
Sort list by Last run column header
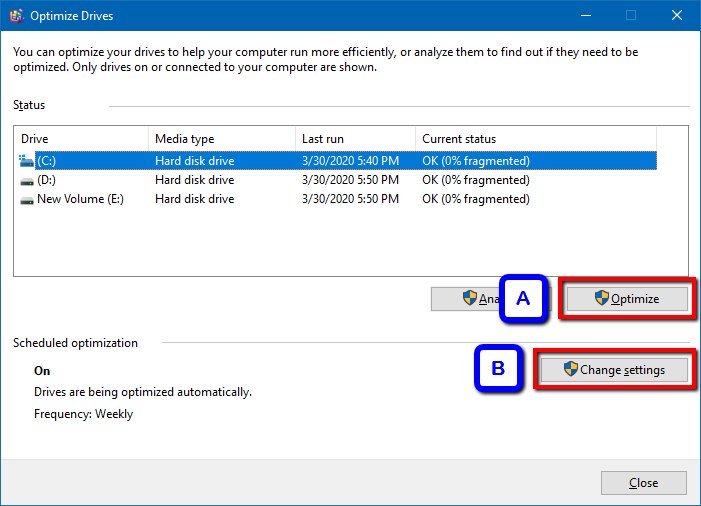(x=354, y=139)
